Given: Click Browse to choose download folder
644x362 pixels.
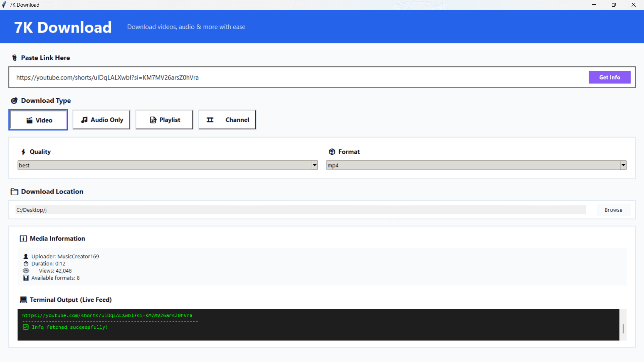Looking at the screenshot, I should pos(613,210).
